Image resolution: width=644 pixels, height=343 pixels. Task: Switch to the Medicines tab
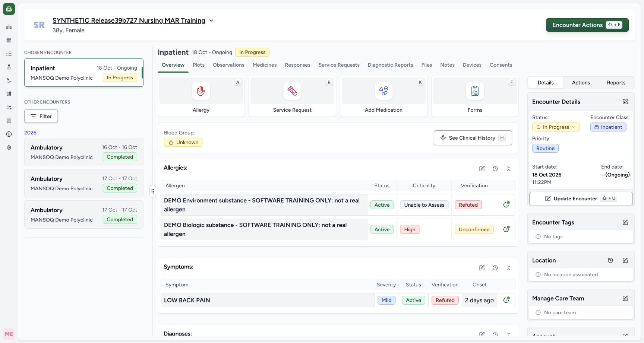[x=265, y=65]
